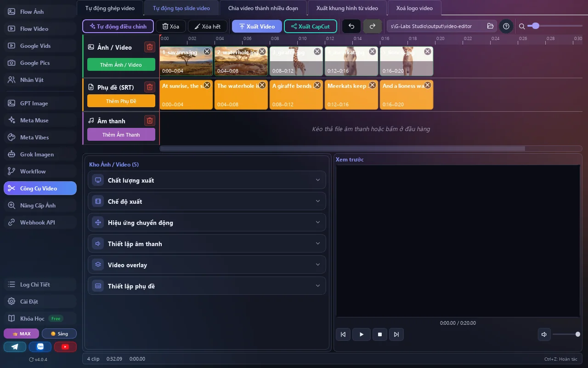This screenshot has width=588, height=368.
Task: Open the Chia video thành nhiều đoạn tab
Action: point(263,8)
